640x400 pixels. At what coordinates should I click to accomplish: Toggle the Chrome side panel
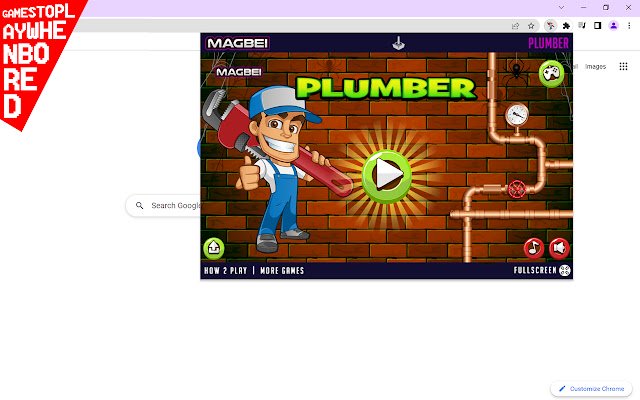click(x=598, y=26)
